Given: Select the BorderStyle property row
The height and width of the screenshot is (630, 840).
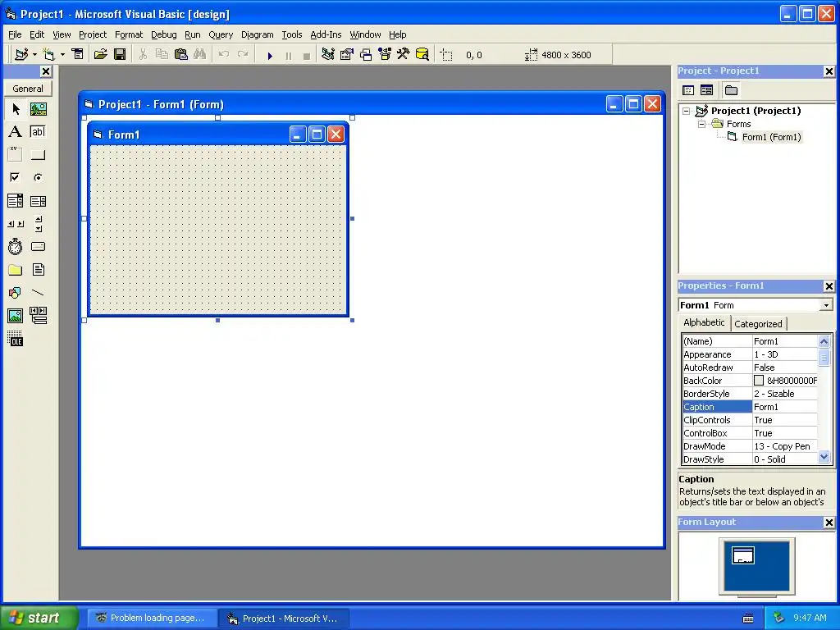Looking at the screenshot, I should (750, 394).
